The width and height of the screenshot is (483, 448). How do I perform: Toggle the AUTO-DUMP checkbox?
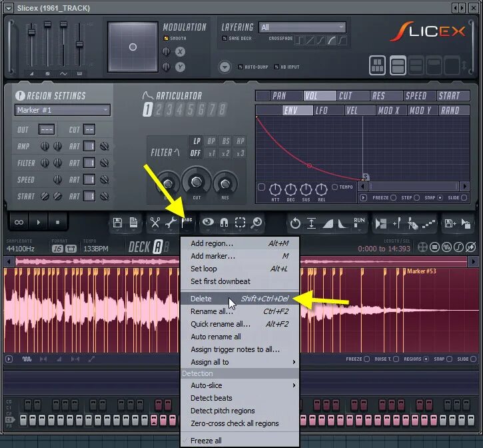tap(241, 67)
